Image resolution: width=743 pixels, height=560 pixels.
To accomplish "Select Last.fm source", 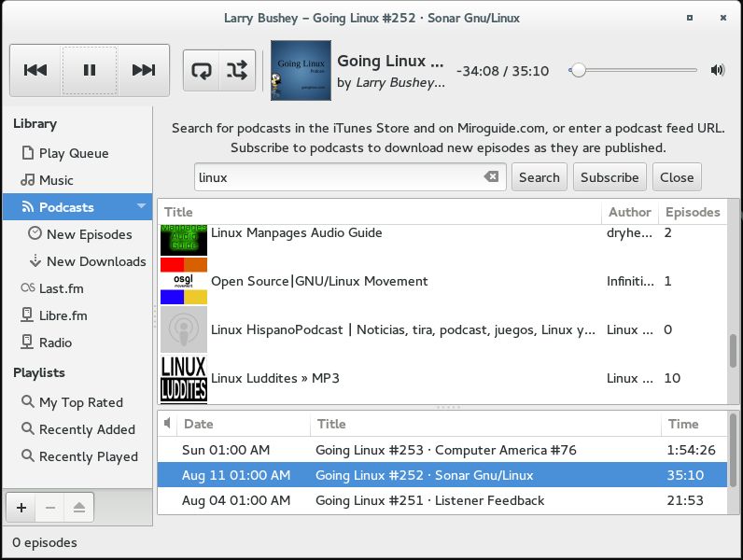I will tap(77, 288).
